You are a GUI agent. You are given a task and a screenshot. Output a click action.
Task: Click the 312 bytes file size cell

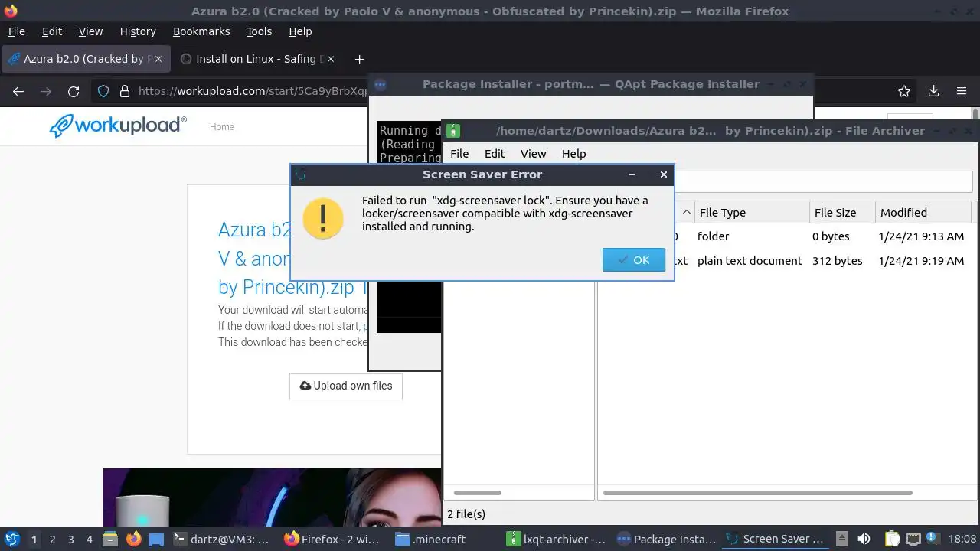pyautogui.click(x=838, y=261)
